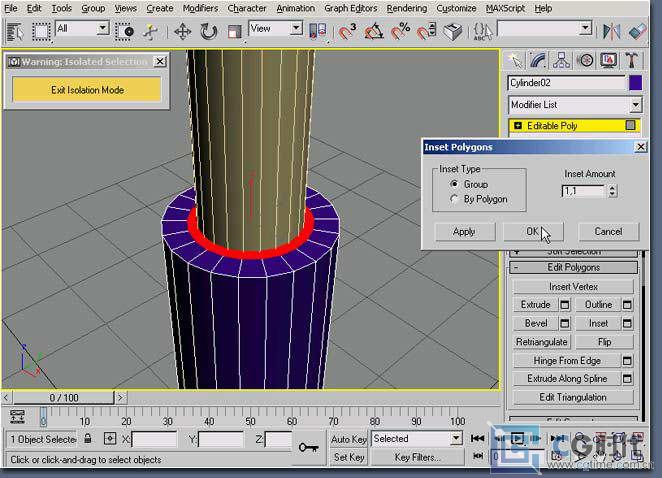Click Exit Isolation Mode button
Image resolution: width=662 pixels, height=478 pixels.
(x=87, y=90)
